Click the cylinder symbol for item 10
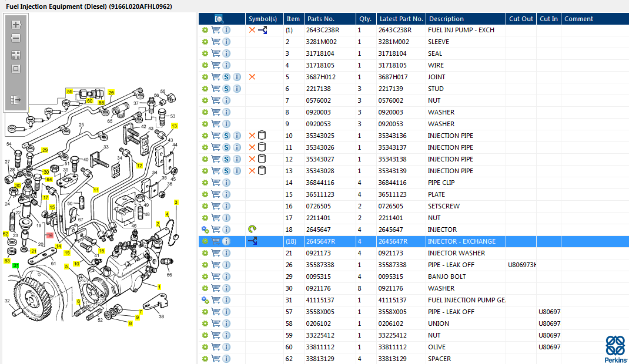Screen dimensions: 629x364 (x=262, y=136)
